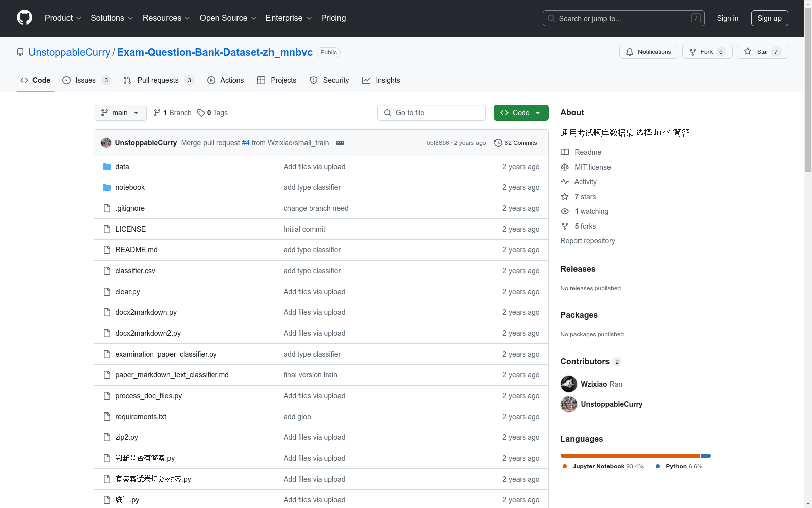Open the green Code dropdown
The height and width of the screenshot is (508, 812).
click(521, 113)
